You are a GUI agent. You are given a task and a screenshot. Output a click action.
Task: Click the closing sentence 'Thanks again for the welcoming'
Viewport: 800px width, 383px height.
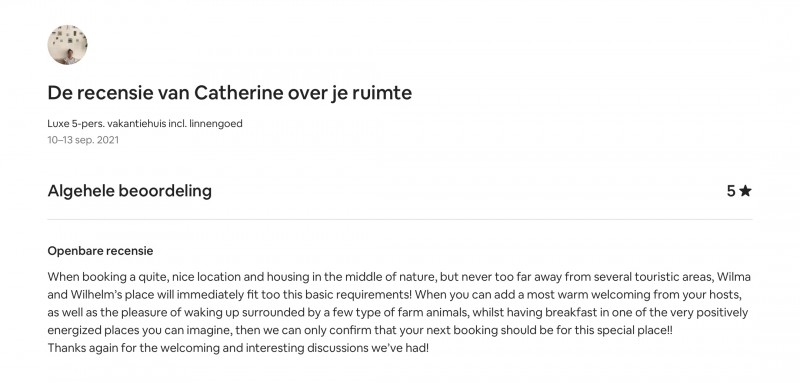pos(238,348)
